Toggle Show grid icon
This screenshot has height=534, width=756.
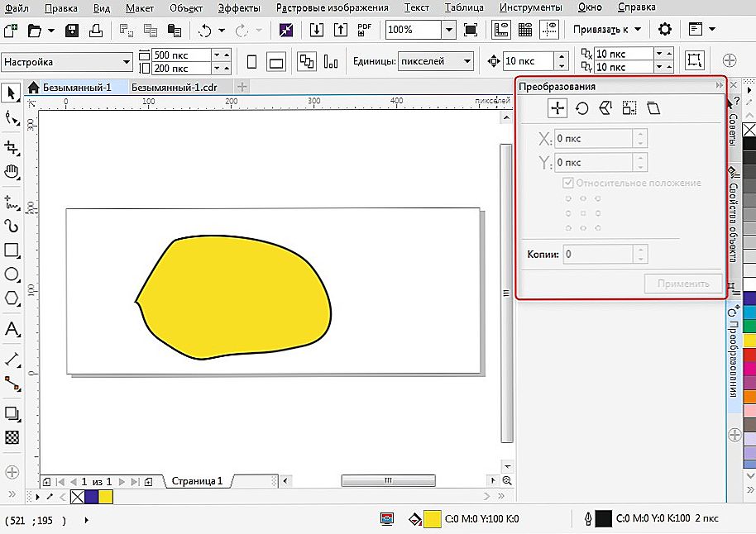tap(525, 30)
